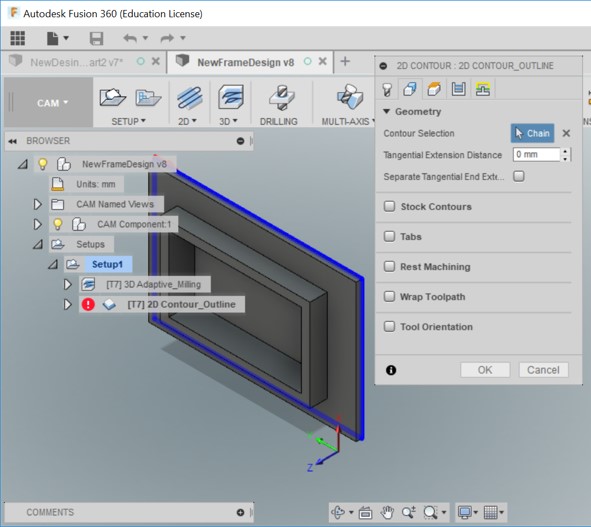This screenshot has width=591, height=527.
Task: Switch to NewDesin...art2 v7 tab
Action: tap(77, 62)
